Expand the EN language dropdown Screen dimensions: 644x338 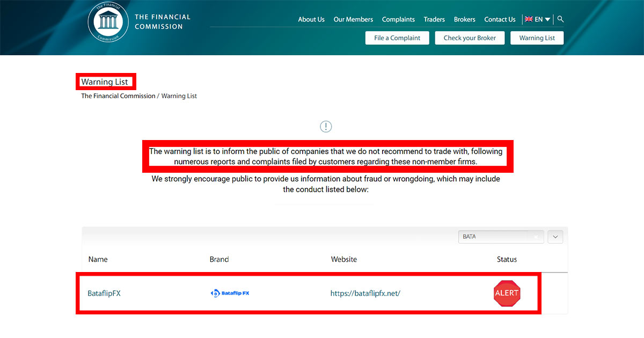tap(543, 19)
